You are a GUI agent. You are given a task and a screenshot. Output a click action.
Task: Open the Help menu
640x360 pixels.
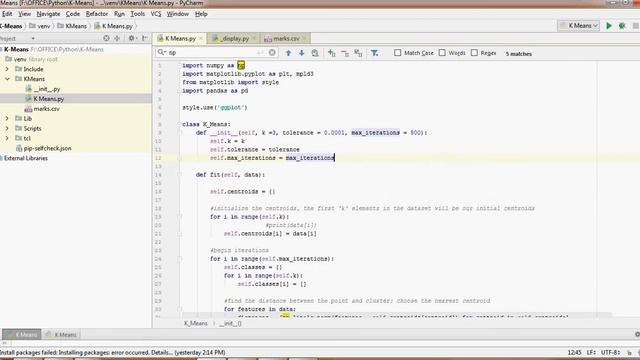[x=201, y=14]
